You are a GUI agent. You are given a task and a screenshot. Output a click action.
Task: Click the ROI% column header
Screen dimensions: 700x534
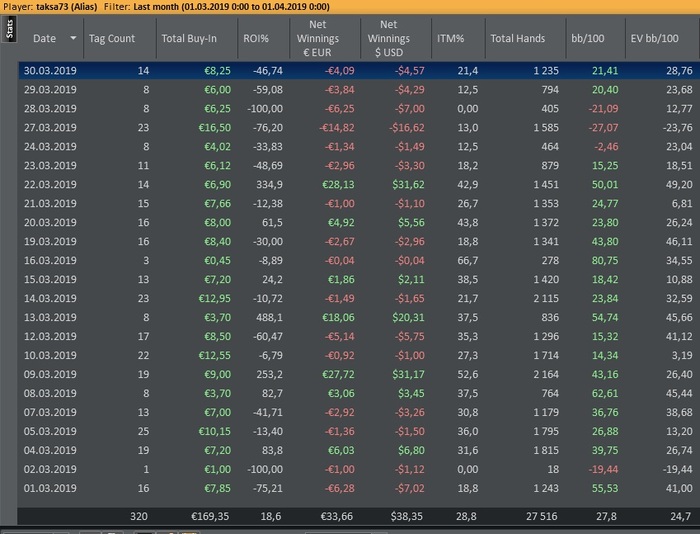coord(256,38)
